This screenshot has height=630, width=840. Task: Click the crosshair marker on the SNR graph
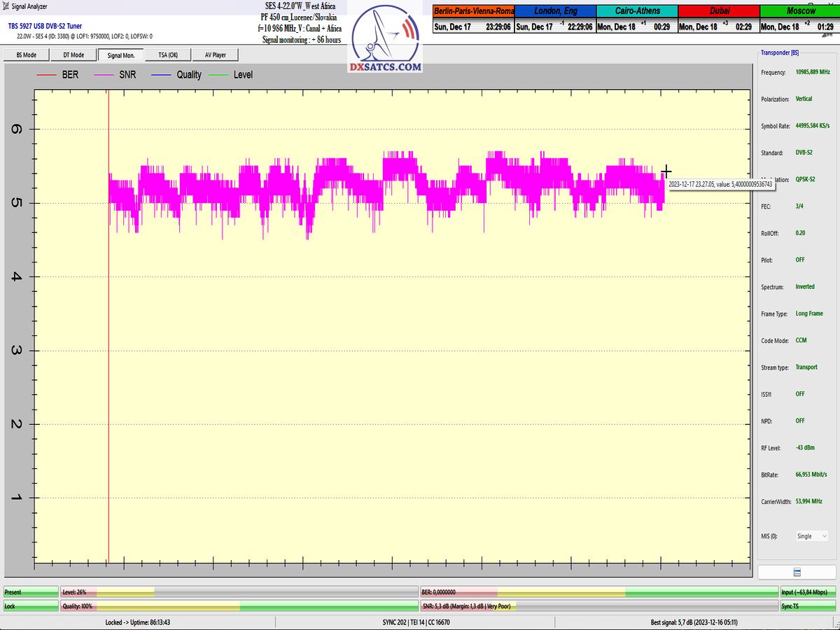[x=666, y=171]
